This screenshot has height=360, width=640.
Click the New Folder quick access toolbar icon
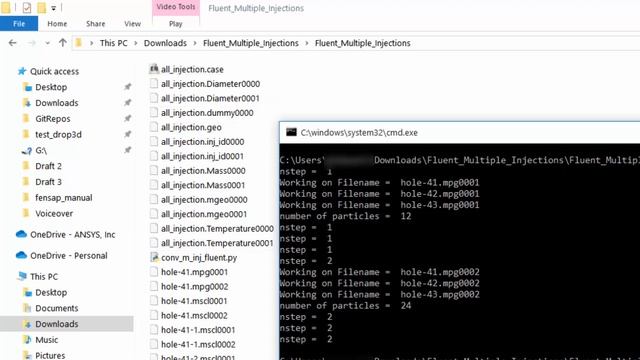tap(42, 7)
